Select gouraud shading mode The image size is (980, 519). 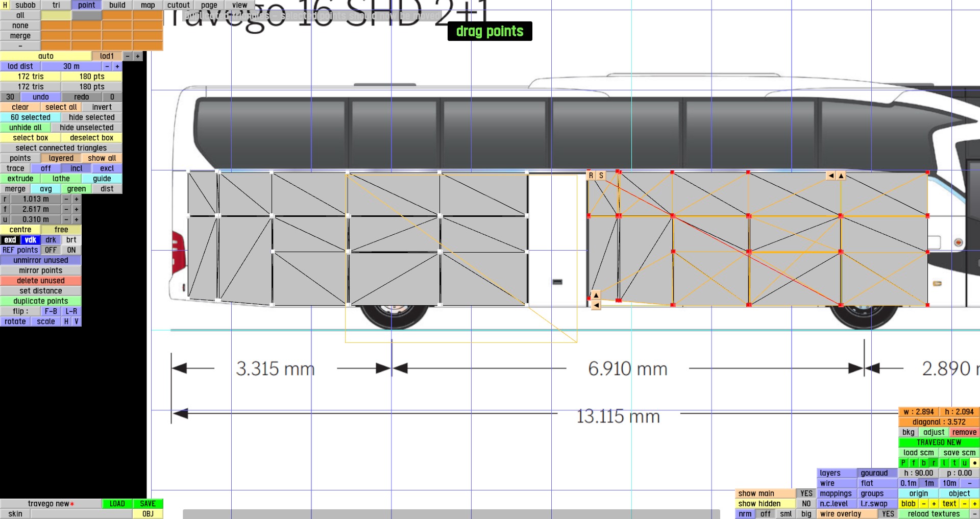click(878, 473)
